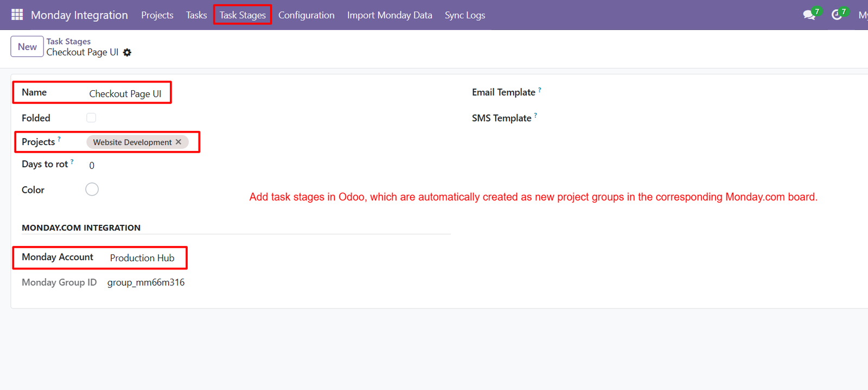Open Import Monday Data menu
The height and width of the screenshot is (390, 868).
[390, 15]
